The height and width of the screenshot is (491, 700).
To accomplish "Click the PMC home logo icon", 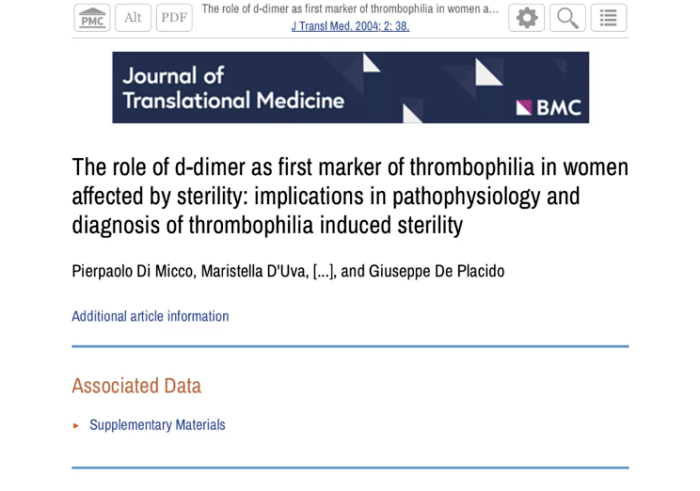I will pos(92,18).
